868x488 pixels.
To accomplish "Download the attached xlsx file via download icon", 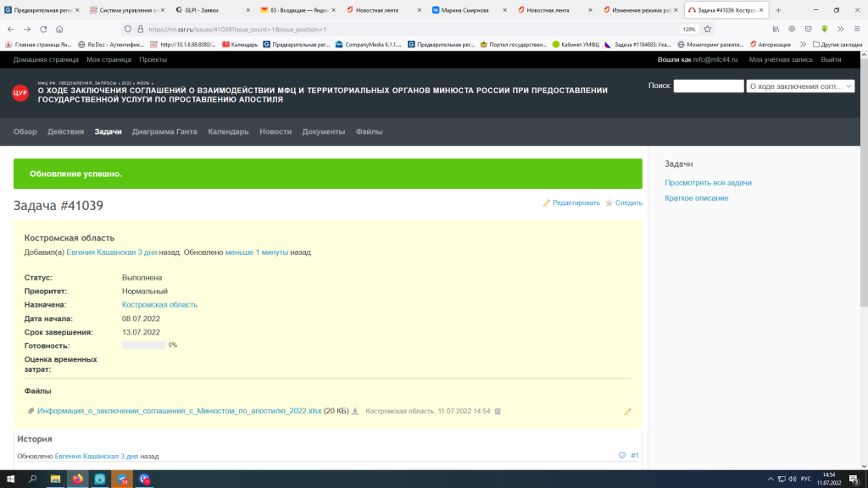I will [x=355, y=412].
